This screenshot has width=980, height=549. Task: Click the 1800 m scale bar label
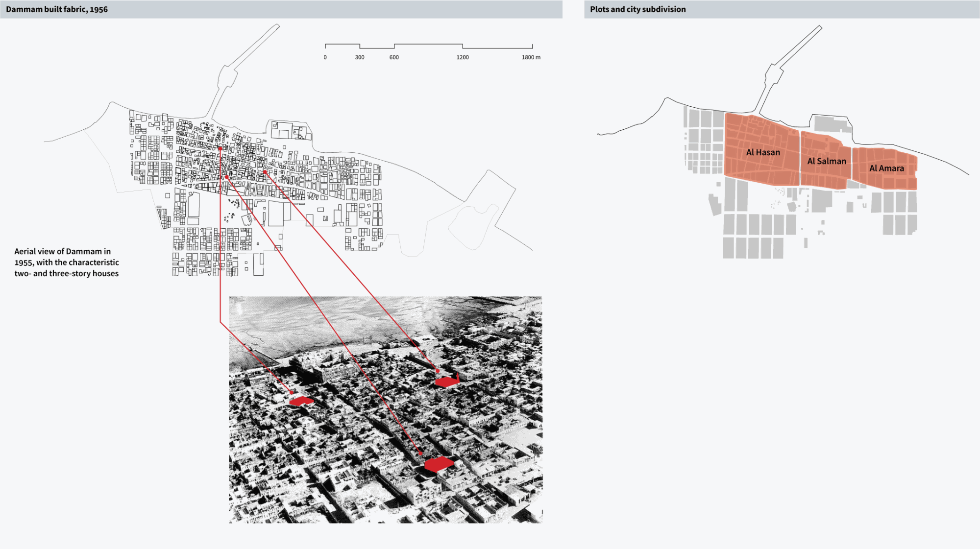531,57
